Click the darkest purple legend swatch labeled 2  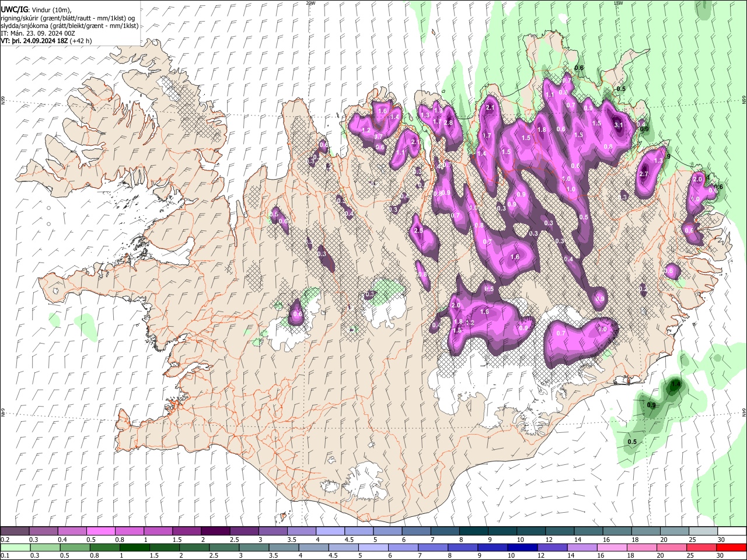coord(215,531)
